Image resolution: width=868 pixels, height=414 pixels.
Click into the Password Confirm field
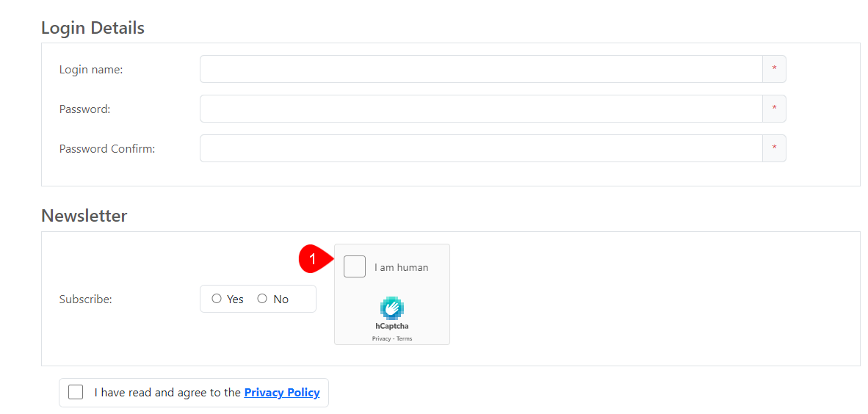coord(481,148)
